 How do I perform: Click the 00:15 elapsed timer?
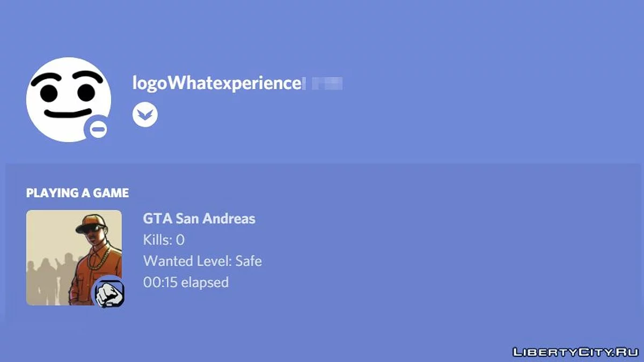coord(186,282)
